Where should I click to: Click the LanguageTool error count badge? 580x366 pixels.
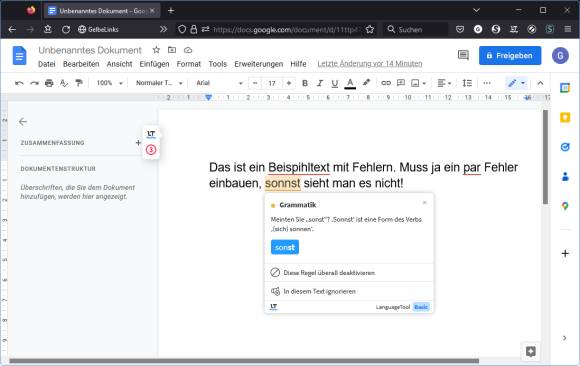coord(151,150)
